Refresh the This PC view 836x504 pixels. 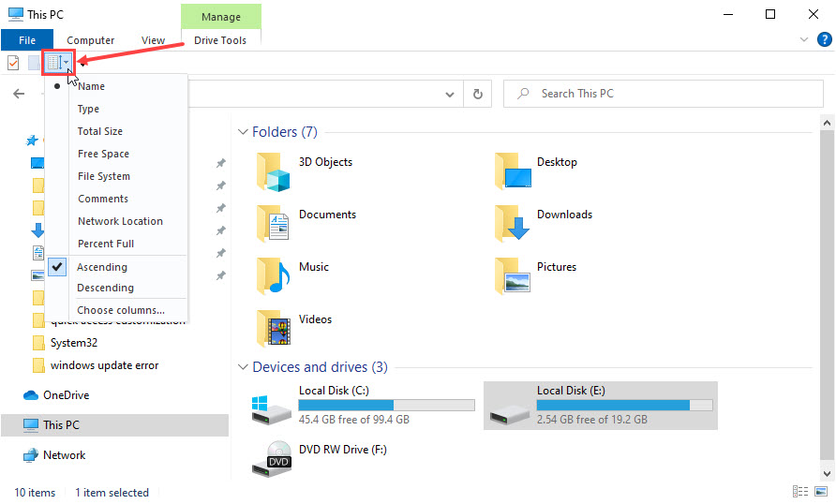tap(478, 94)
